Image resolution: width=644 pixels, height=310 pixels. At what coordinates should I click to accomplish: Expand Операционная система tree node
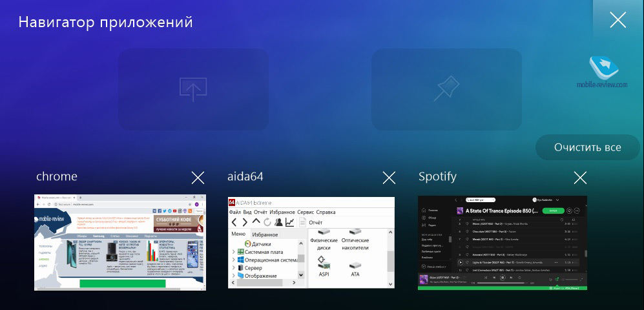pyautogui.click(x=234, y=260)
